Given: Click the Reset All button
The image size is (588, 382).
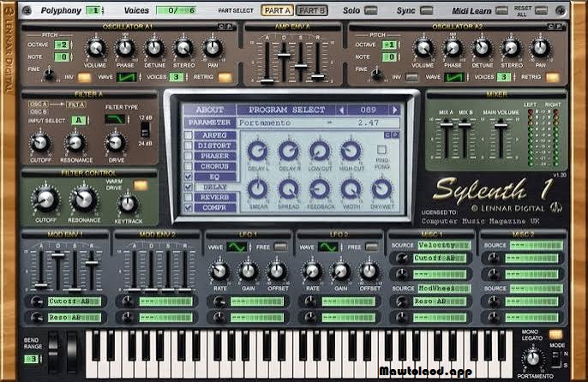Looking at the screenshot, I should [541, 10].
